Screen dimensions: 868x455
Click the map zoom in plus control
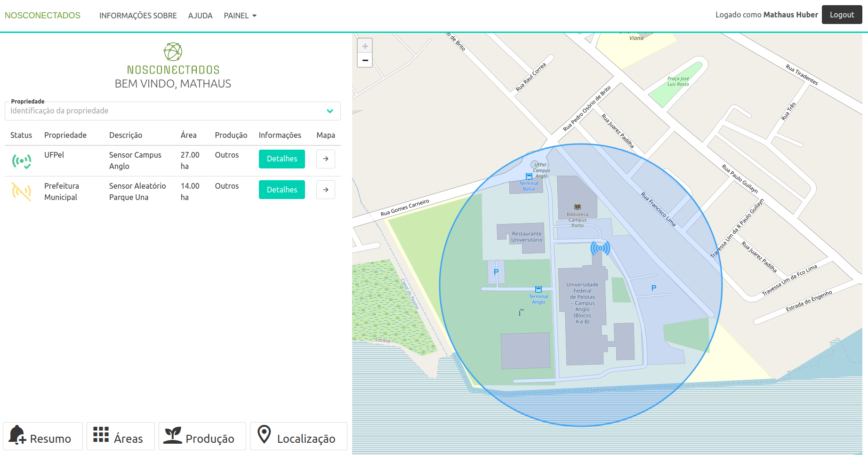[365, 46]
